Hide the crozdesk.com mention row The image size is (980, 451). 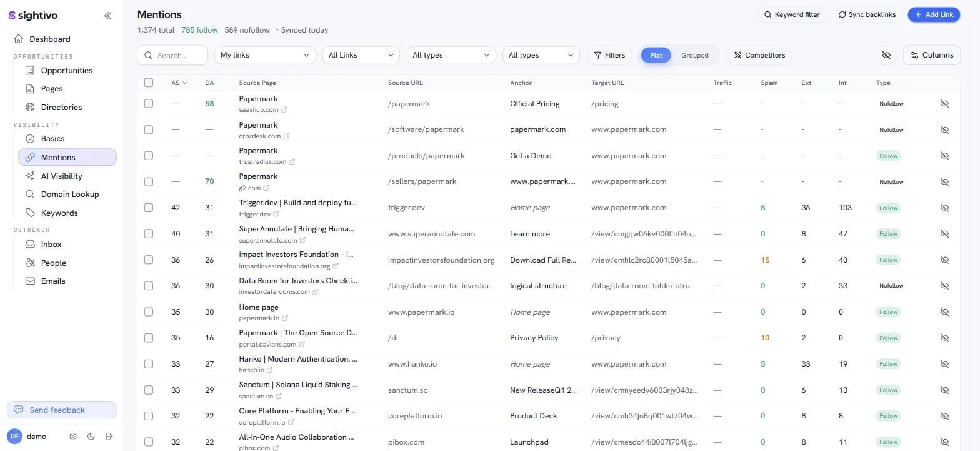[x=944, y=129]
